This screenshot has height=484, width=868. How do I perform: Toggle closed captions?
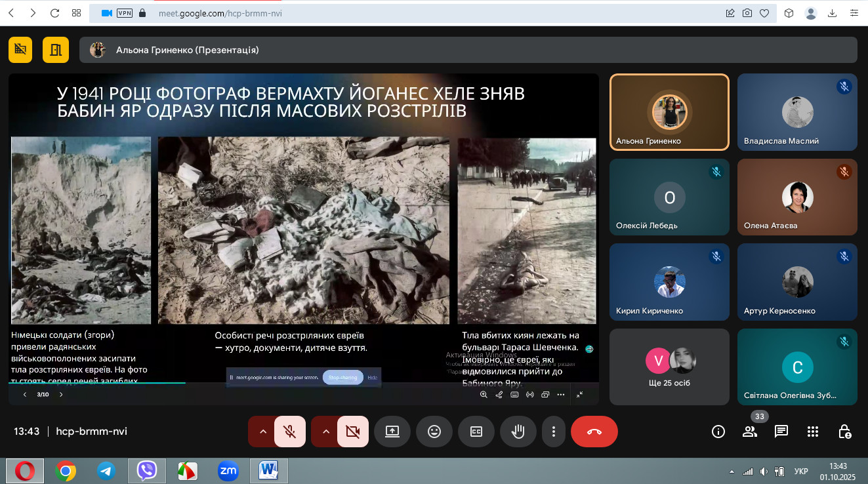[476, 432]
